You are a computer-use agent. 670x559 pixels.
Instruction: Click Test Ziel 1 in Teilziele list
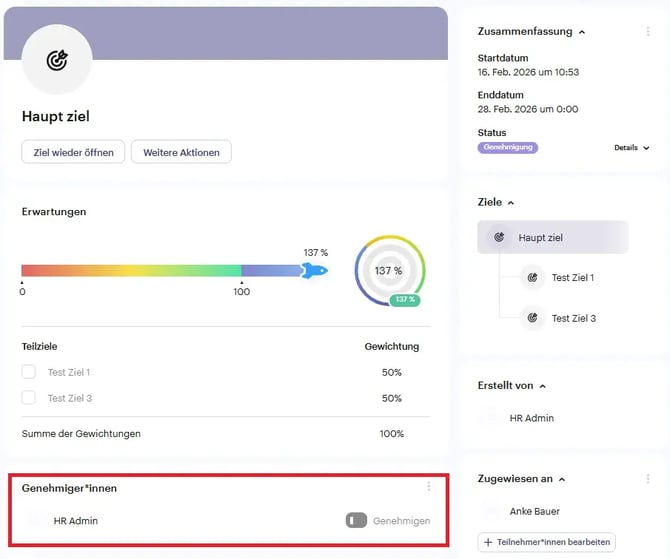pos(69,372)
